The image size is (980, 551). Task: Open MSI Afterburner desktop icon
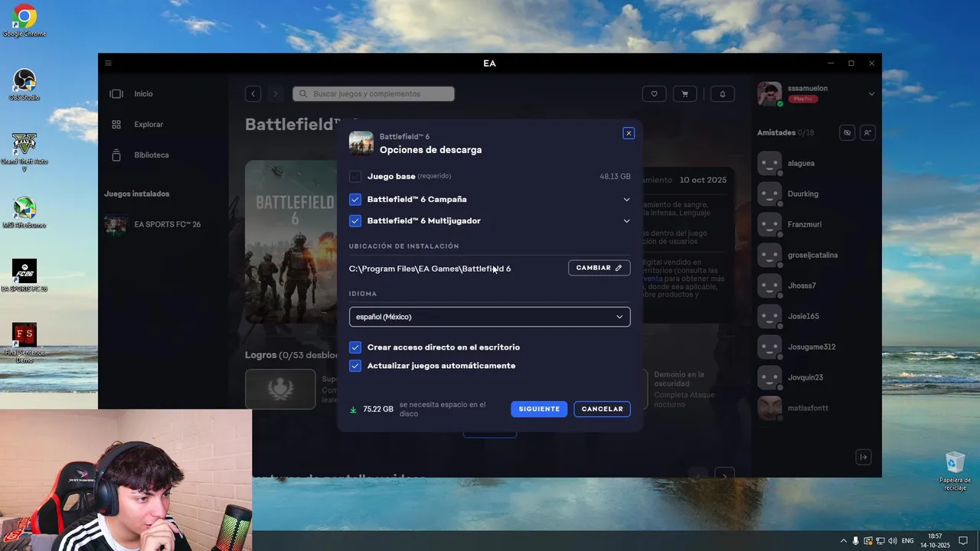click(x=24, y=213)
